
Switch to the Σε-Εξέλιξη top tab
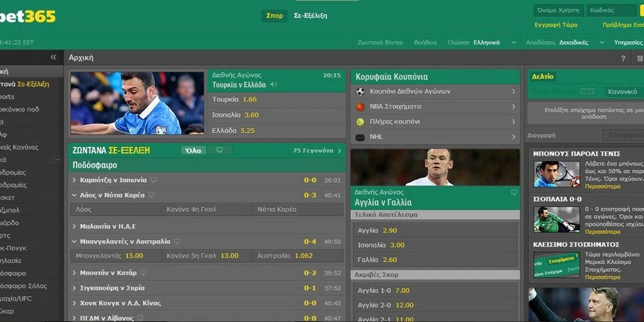(310, 15)
